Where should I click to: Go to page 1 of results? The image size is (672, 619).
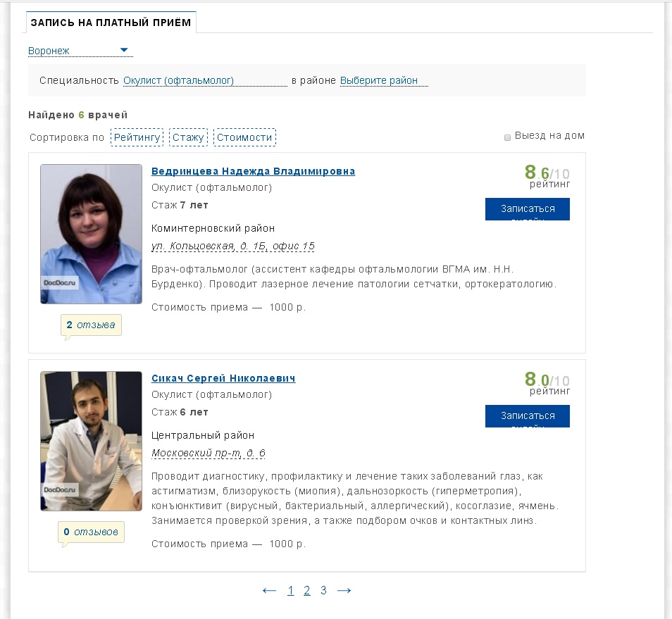(x=291, y=591)
